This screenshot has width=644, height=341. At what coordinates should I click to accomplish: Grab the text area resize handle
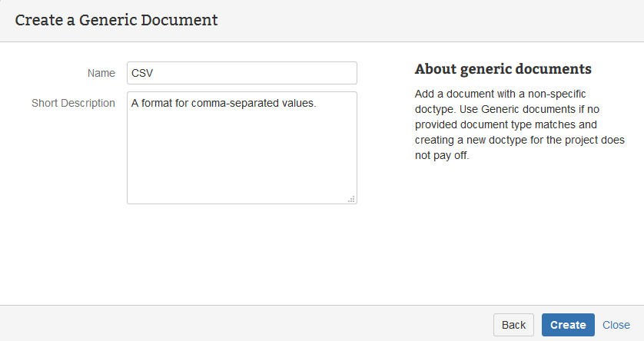[x=351, y=199]
